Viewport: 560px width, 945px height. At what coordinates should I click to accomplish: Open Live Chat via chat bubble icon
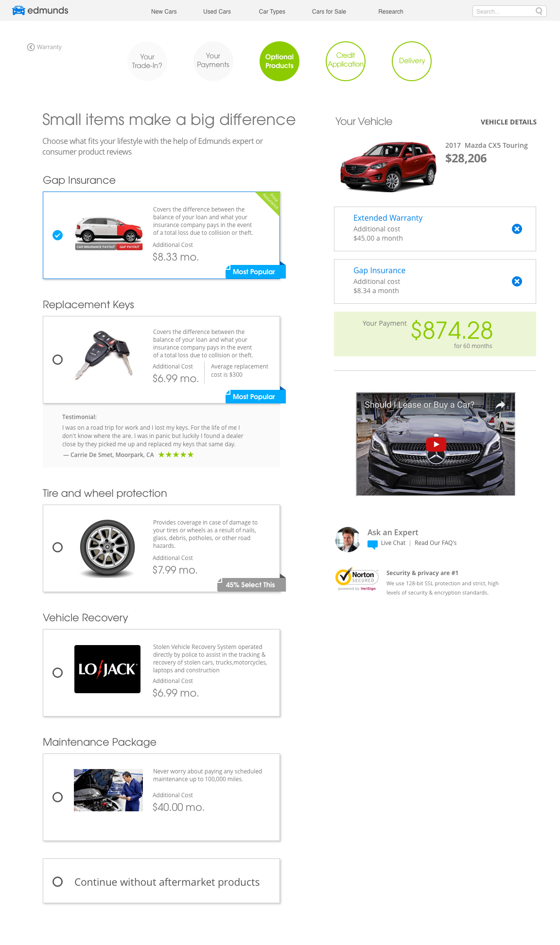click(x=372, y=544)
